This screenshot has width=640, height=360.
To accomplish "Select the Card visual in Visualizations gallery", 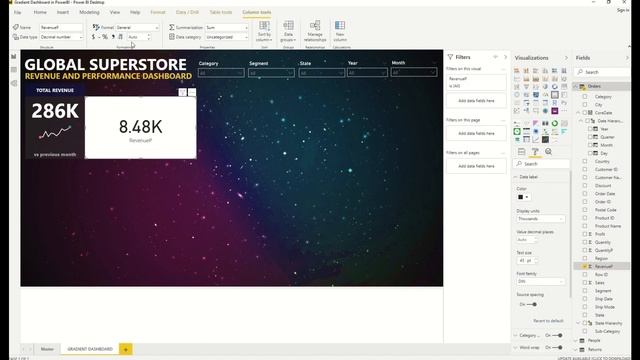I will [555, 95].
